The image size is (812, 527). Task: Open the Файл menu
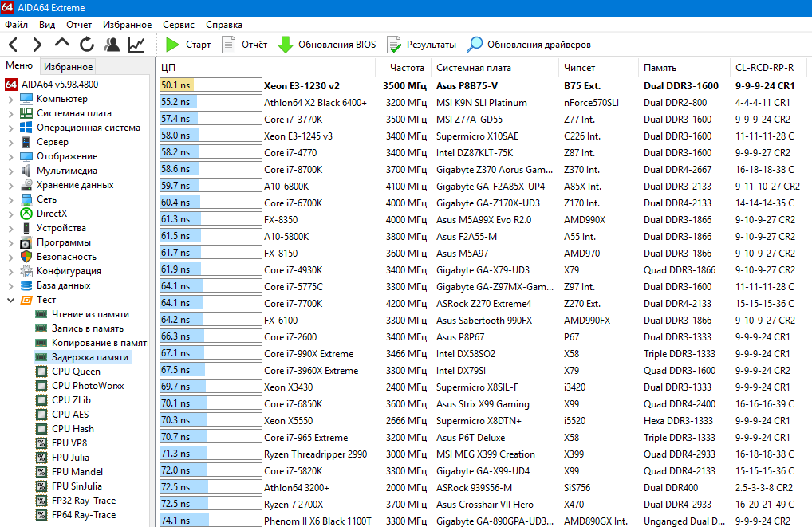[17, 25]
